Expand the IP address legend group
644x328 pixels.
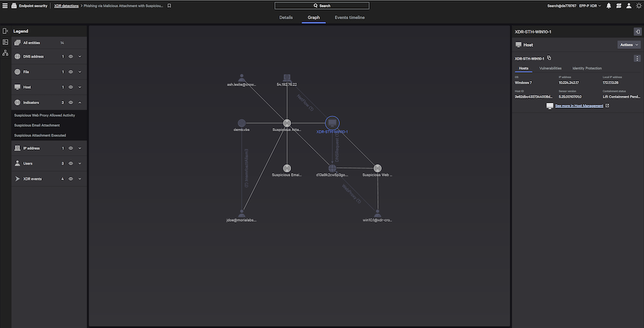coord(80,148)
